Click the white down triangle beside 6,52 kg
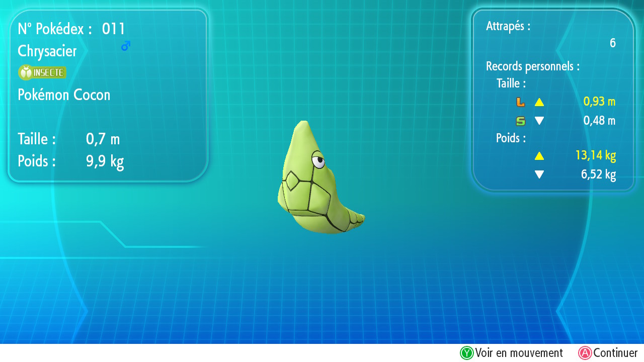This screenshot has width=644, height=362. click(x=539, y=174)
